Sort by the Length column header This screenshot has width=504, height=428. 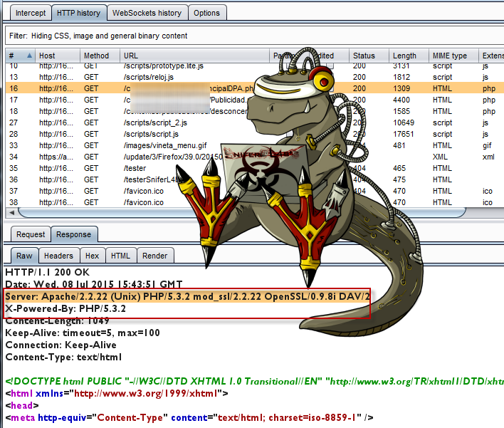(409, 56)
